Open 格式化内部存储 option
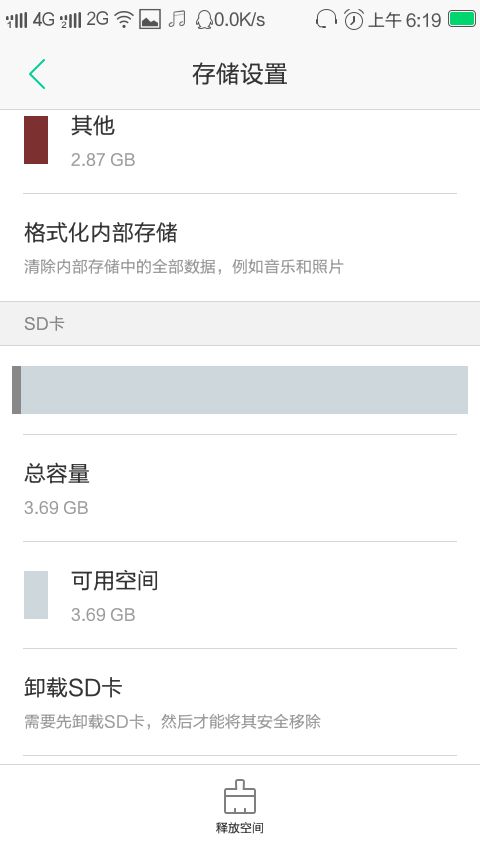This screenshot has width=480, height=854. [240, 248]
